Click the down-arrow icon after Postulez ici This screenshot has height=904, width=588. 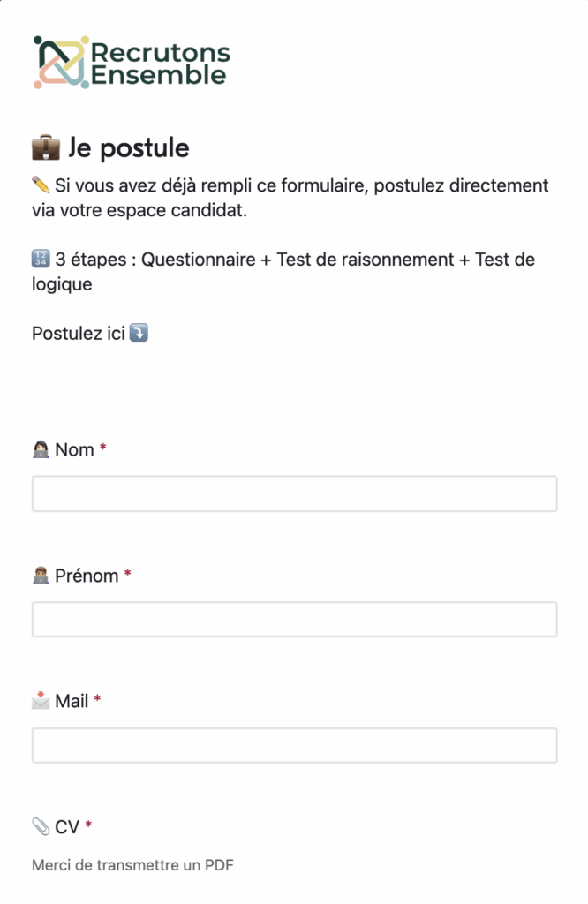[x=139, y=334]
